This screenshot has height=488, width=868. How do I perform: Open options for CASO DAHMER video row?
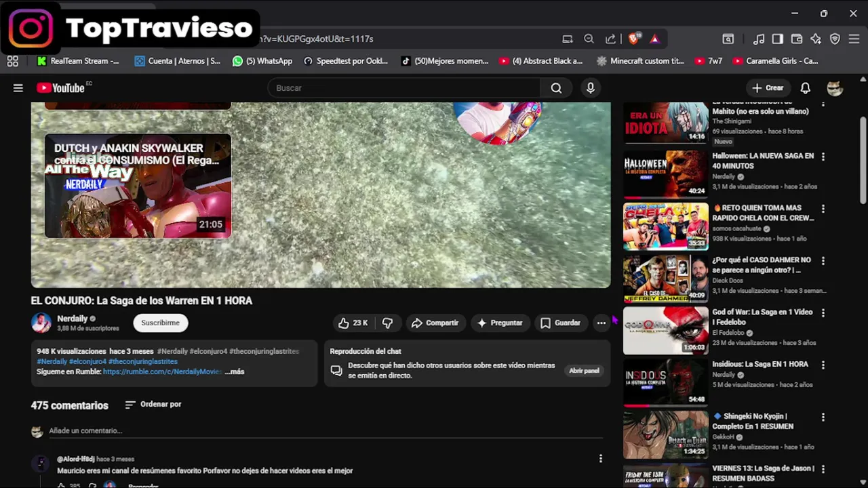(x=823, y=261)
